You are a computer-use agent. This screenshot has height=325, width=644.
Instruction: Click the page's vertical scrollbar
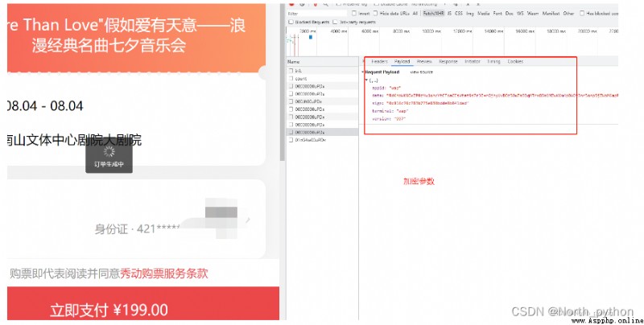click(283, 82)
